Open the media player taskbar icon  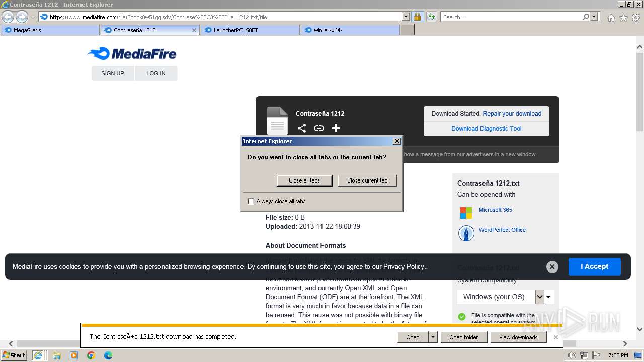pos(74,355)
